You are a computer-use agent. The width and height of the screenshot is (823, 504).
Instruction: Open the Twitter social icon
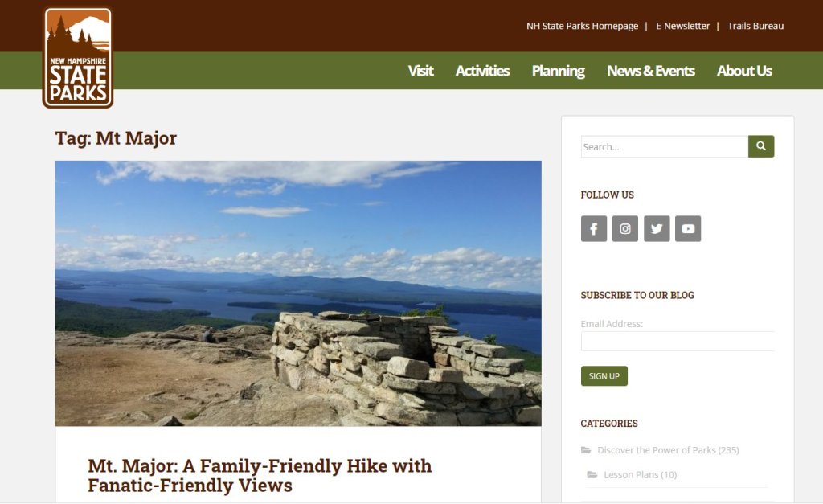657,229
